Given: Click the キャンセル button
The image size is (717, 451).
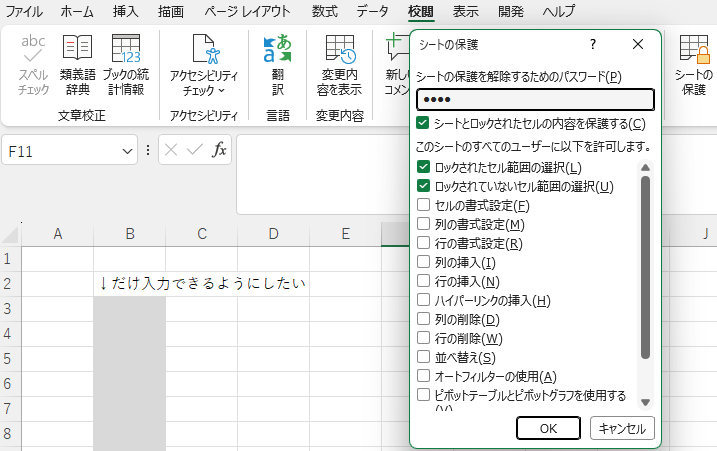Looking at the screenshot, I should [622, 429].
